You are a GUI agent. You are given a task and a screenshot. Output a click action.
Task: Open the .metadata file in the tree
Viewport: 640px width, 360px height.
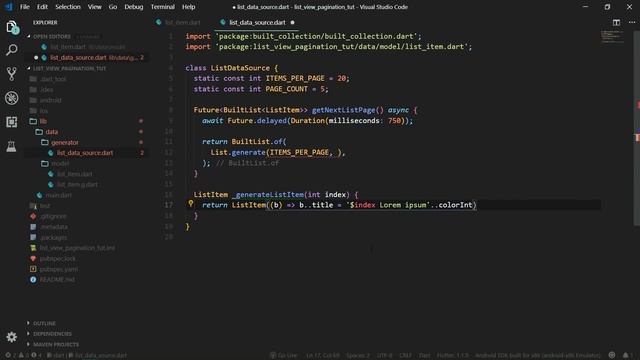click(x=54, y=227)
